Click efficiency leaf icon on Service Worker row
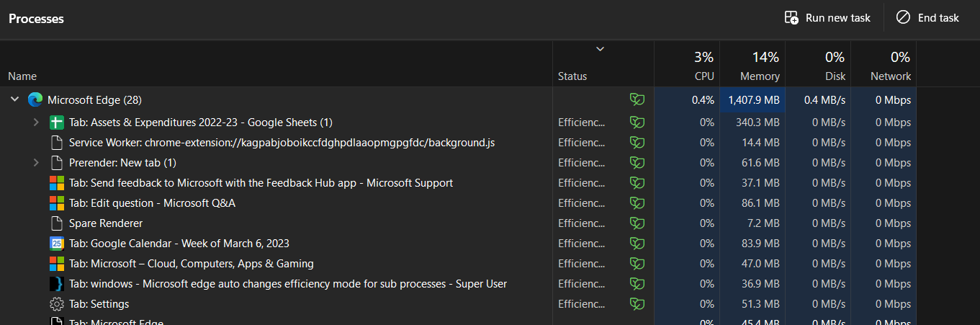The height and width of the screenshot is (325, 980). pos(637,143)
